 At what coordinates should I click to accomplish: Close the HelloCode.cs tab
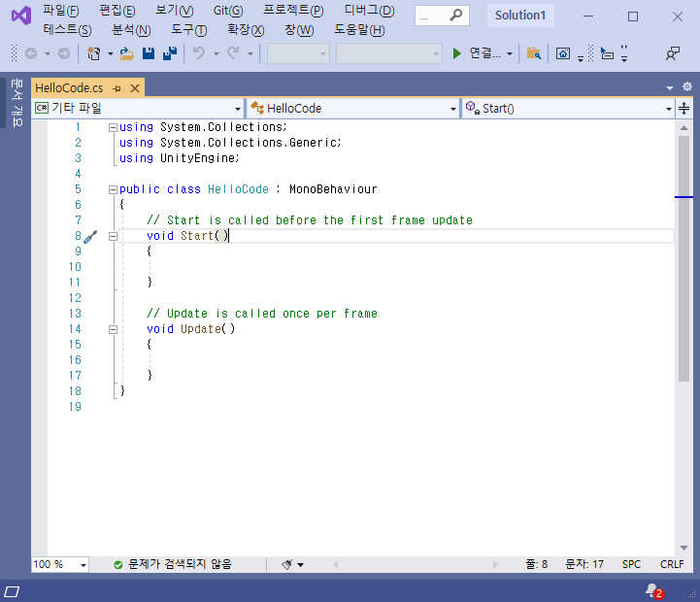(134, 88)
